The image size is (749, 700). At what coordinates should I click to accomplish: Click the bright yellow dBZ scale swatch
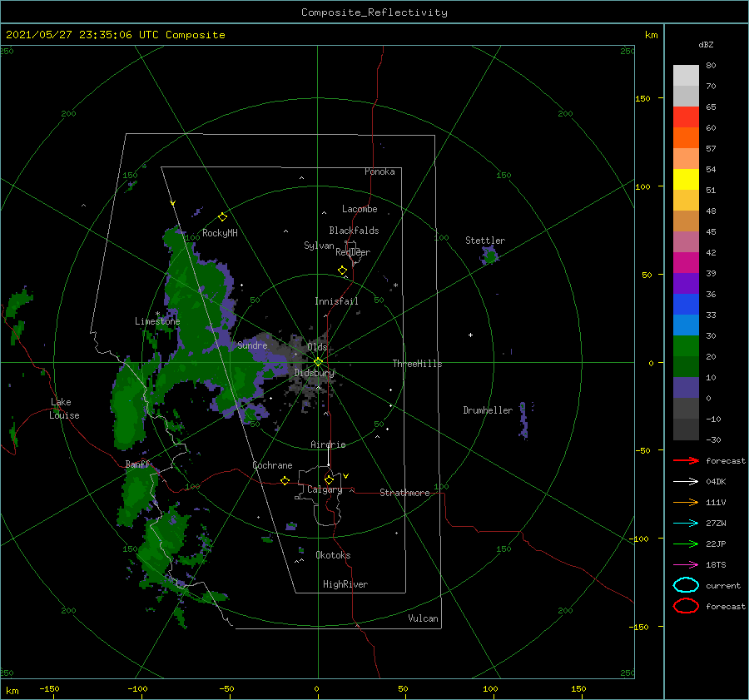pyautogui.click(x=686, y=179)
